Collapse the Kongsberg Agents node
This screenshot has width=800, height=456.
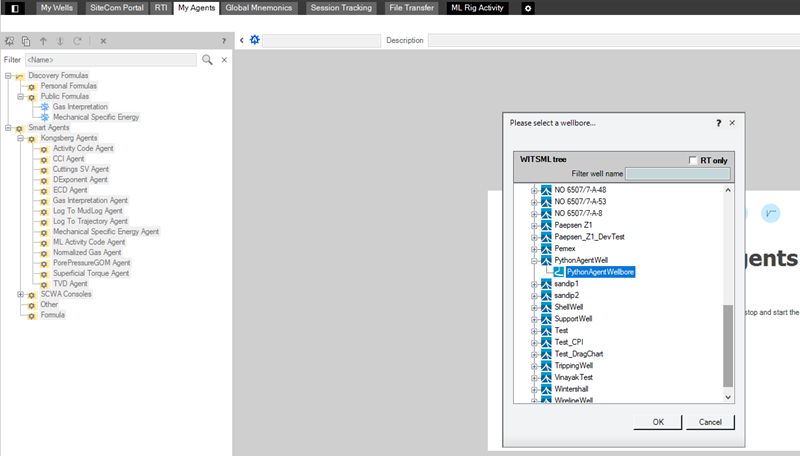point(20,138)
